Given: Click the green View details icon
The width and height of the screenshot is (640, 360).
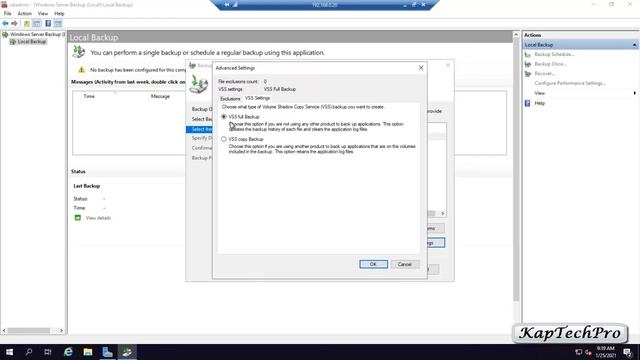Looking at the screenshot, I should pos(78,218).
